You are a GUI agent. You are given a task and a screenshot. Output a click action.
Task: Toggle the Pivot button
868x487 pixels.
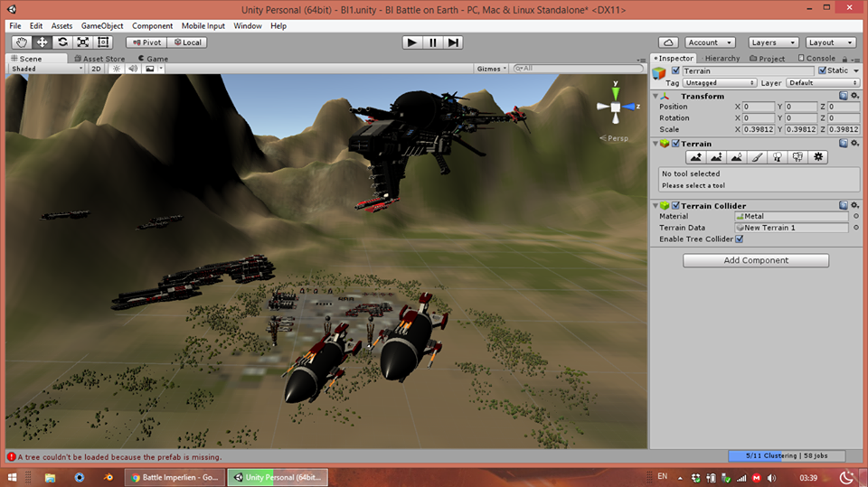click(x=146, y=42)
